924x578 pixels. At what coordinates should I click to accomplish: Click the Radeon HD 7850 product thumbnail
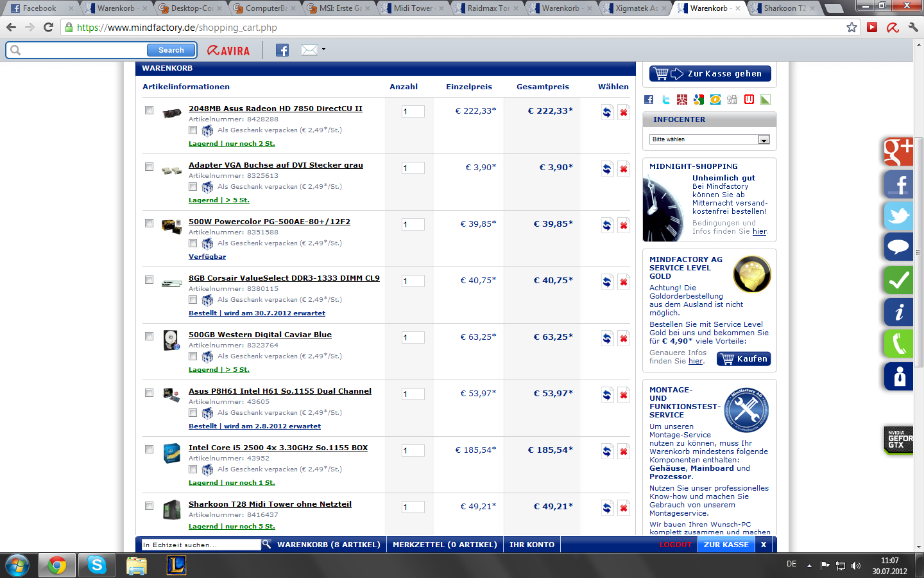pos(171,113)
